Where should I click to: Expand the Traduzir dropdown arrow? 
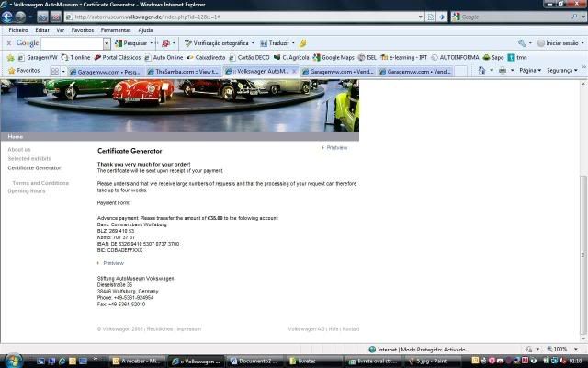[293, 43]
